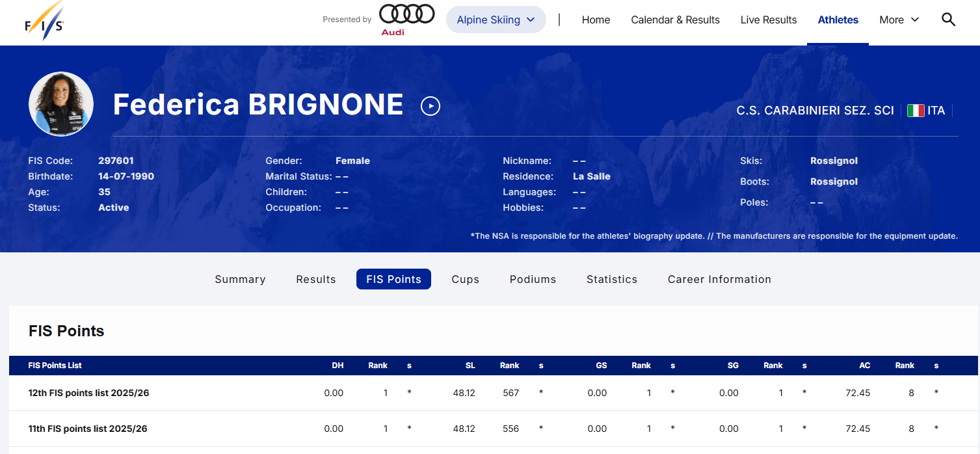Switch to the Results tab
This screenshot has height=454, width=980.
(316, 279)
